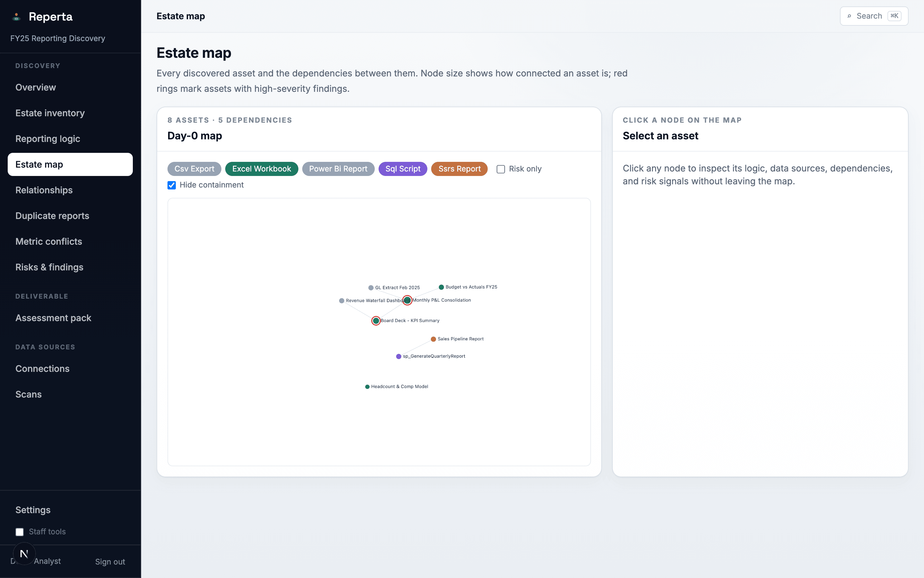The width and height of the screenshot is (924, 578).
Task: Click the Select an asset heading
Action: click(660, 136)
